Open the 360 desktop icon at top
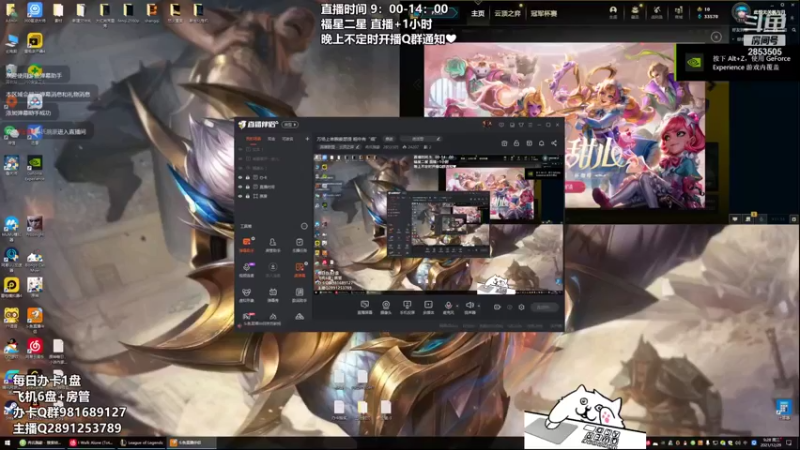800x450 pixels. (35, 12)
